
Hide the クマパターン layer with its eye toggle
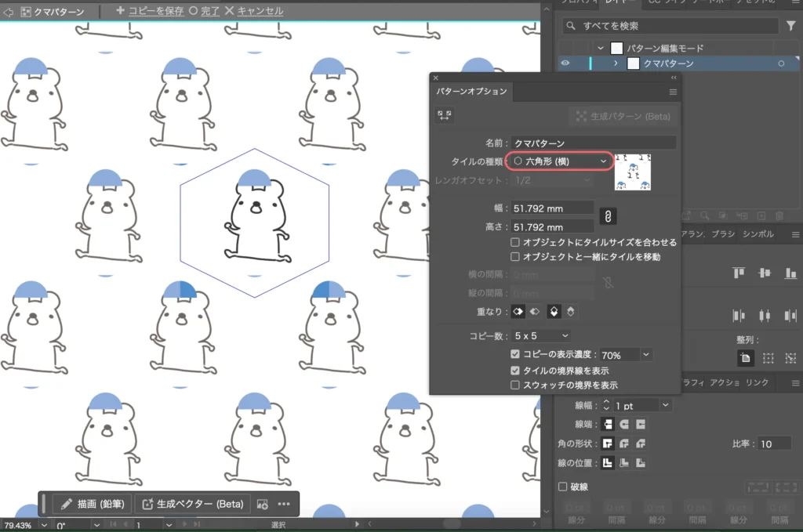567,62
